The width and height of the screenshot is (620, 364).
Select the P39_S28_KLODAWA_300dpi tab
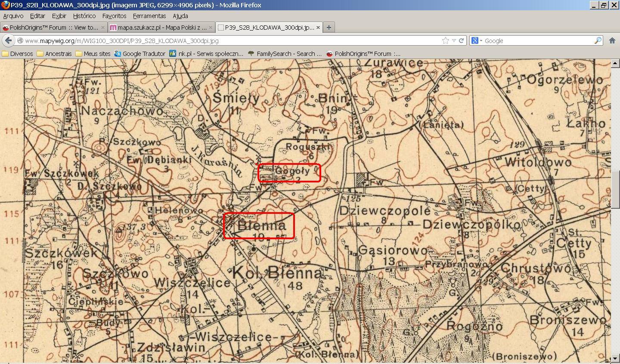269,28
